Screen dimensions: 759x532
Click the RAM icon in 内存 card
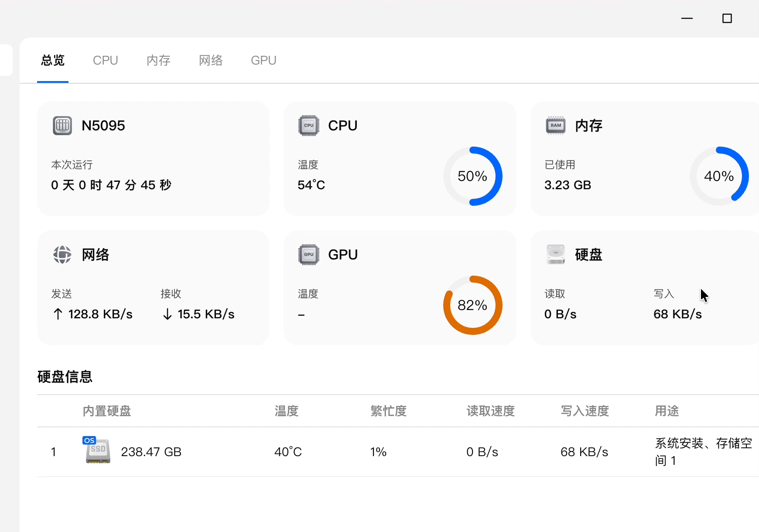556,126
